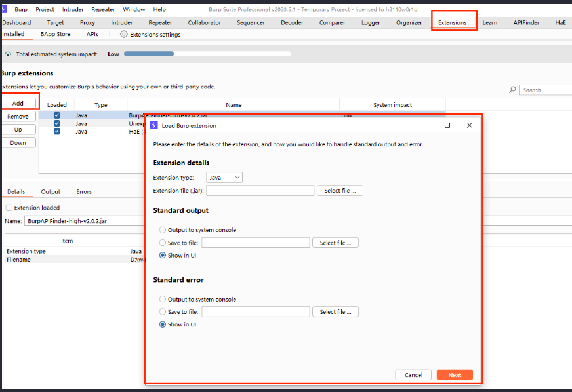The height and width of the screenshot is (392, 572).
Task: Toggle Loaded checkbox for HaE extension row
Action: (x=57, y=131)
